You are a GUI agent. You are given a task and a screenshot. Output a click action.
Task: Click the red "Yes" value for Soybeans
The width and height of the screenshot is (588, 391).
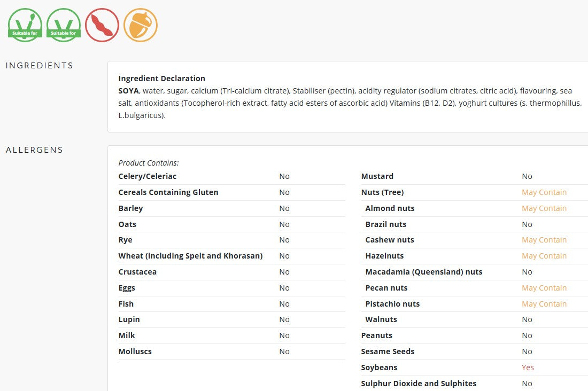tap(528, 367)
